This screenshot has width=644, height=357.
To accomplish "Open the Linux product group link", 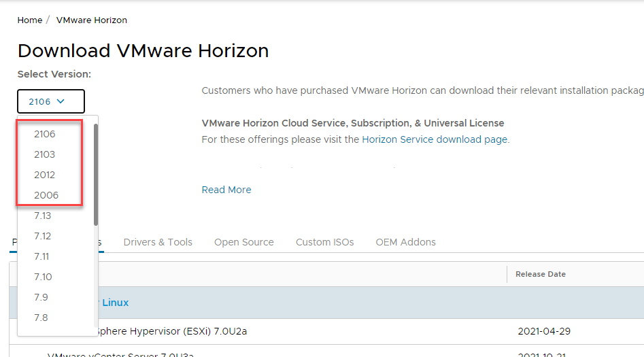I will point(116,303).
